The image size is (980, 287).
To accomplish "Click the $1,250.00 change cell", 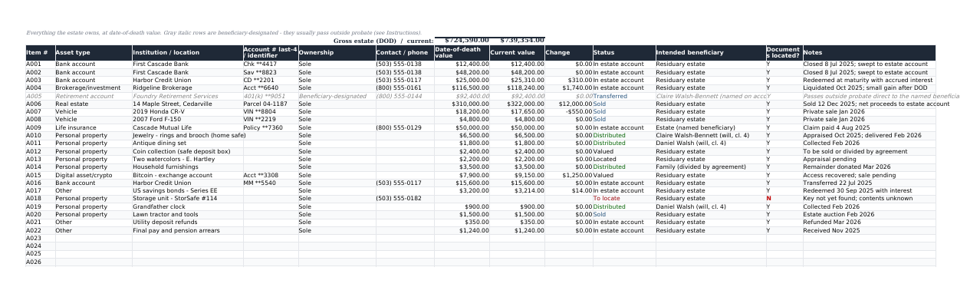I will point(568,175).
